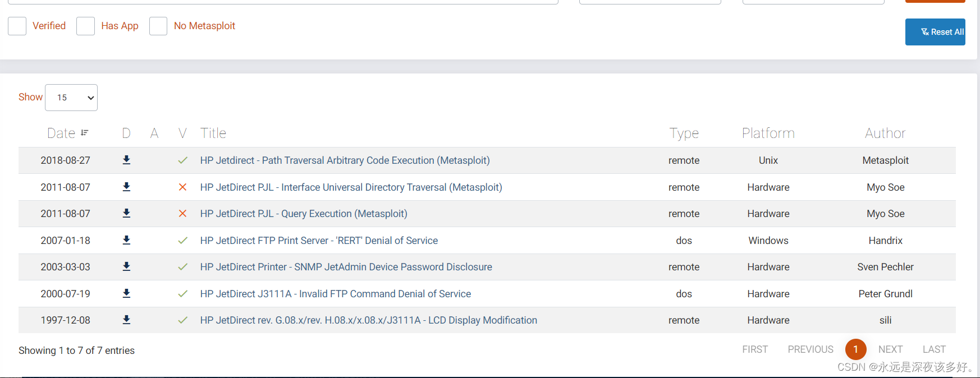Select page 1 in pagination

pos(855,349)
